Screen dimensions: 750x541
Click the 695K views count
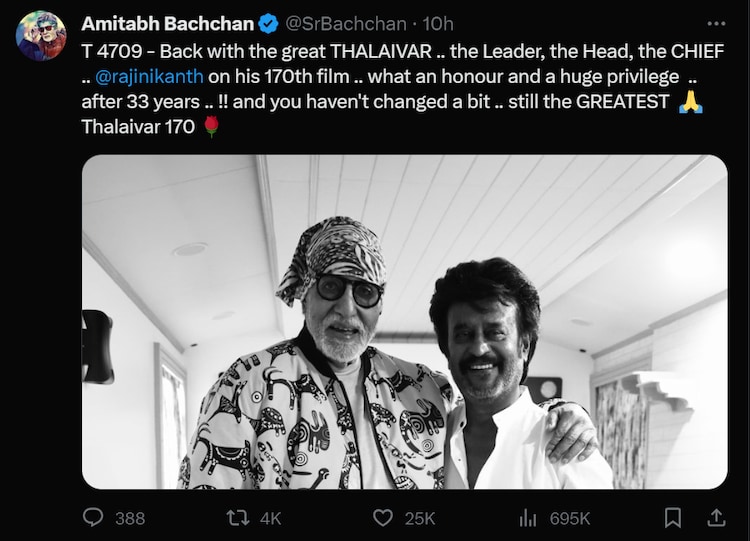pyautogui.click(x=570, y=518)
